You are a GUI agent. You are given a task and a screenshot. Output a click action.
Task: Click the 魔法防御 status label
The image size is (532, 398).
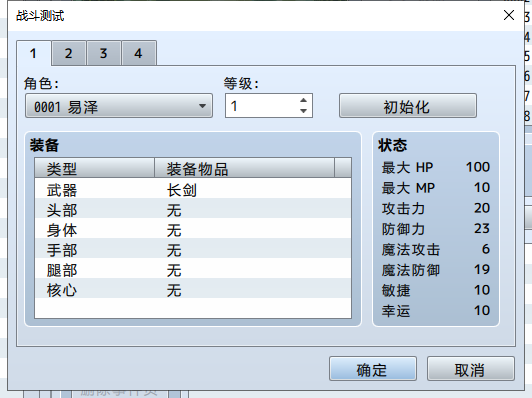tap(411, 270)
